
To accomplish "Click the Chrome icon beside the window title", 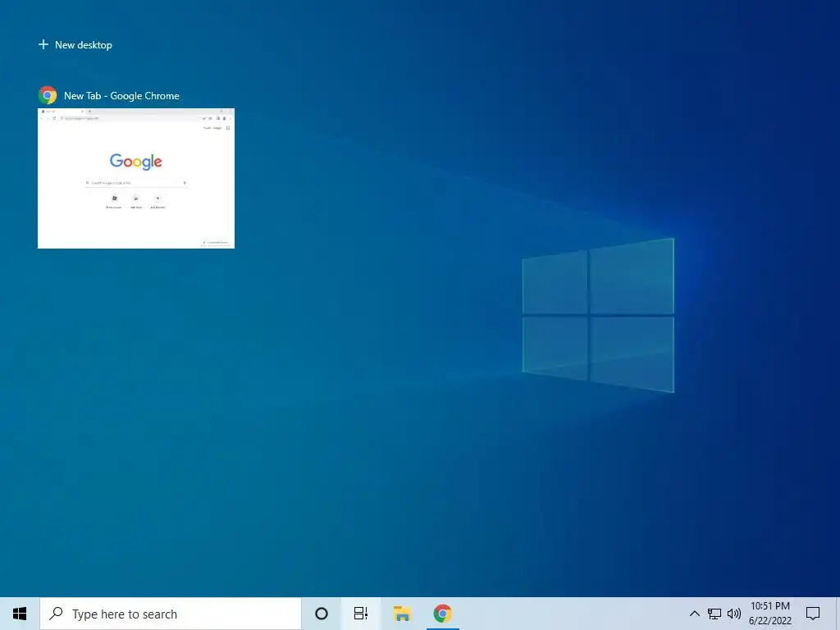I will pyautogui.click(x=48, y=95).
